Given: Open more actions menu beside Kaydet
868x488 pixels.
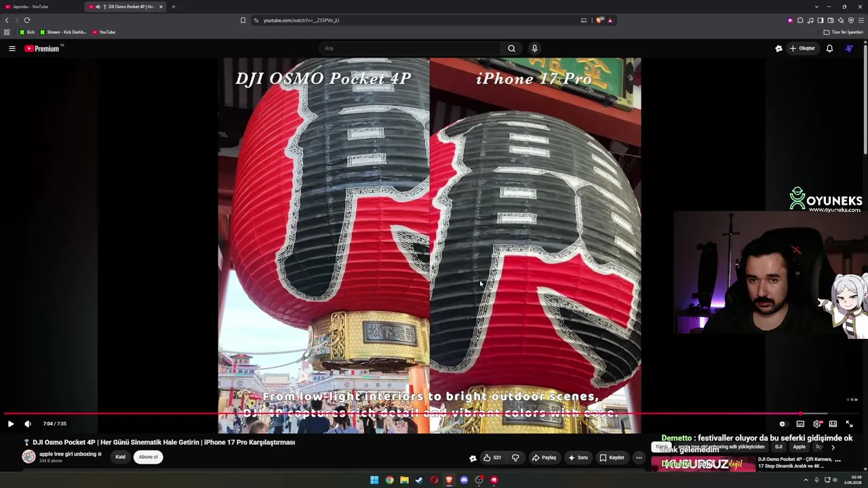Looking at the screenshot, I should pos(639,457).
